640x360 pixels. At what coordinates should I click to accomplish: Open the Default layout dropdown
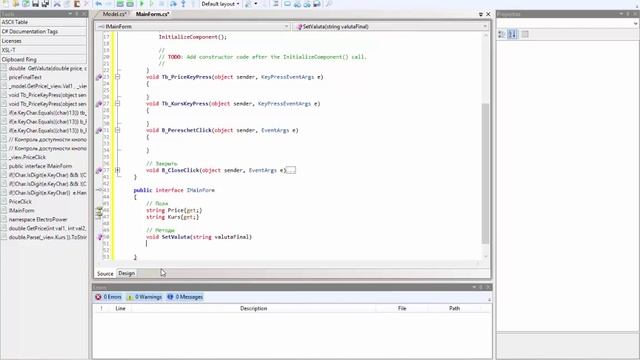point(220,4)
